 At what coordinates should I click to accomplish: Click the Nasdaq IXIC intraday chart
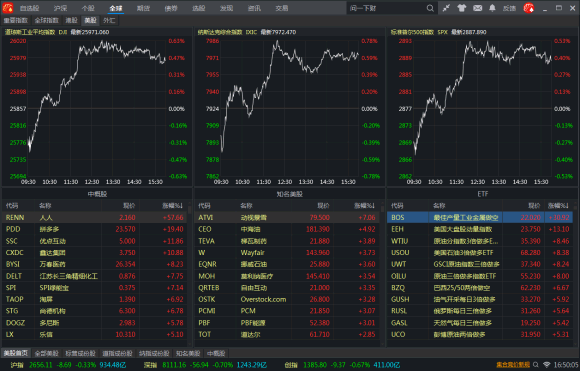pos(290,108)
